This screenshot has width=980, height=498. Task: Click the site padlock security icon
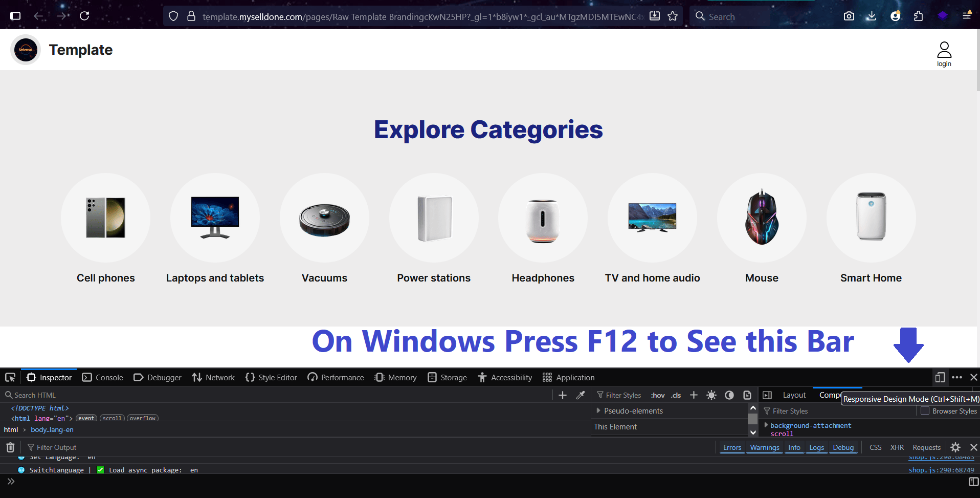[x=191, y=16]
